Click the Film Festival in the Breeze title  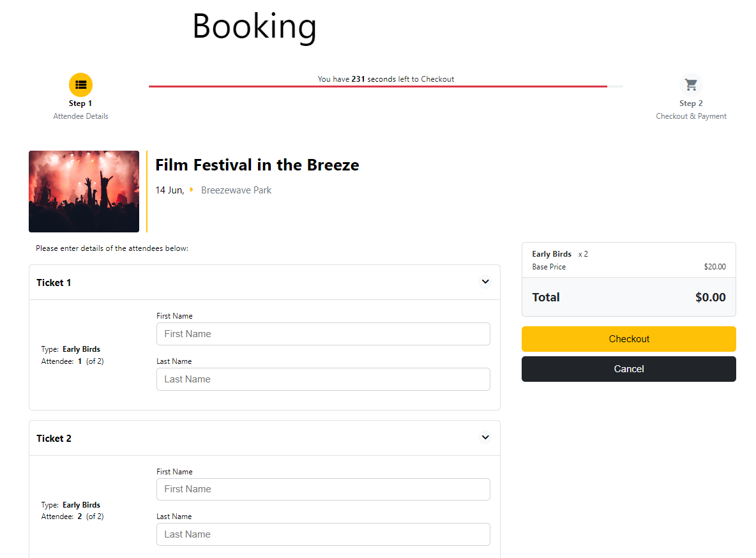[257, 165]
